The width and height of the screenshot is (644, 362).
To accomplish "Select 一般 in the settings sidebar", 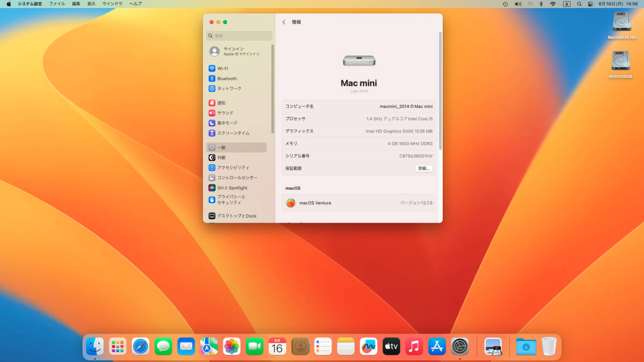I will point(237,147).
